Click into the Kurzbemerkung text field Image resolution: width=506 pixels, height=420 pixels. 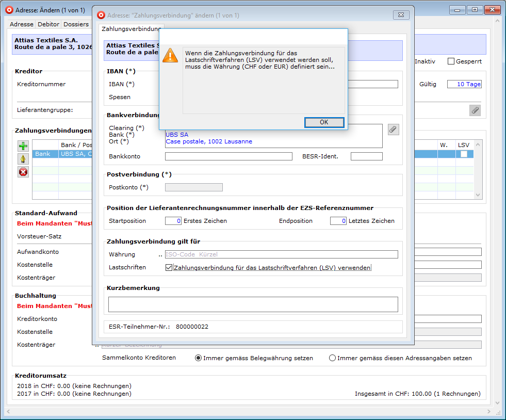coord(253,304)
